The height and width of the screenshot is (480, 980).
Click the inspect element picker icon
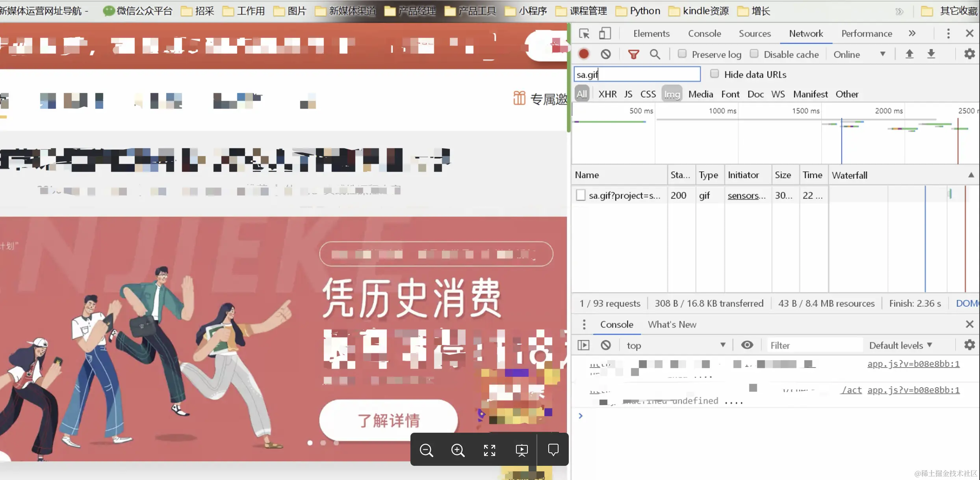click(584, 33)
